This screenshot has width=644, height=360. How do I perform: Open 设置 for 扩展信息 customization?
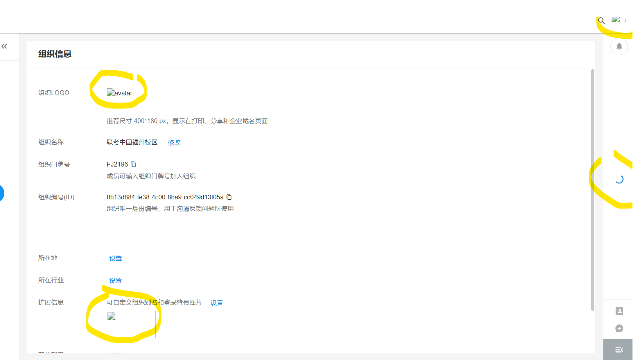[x=216, y=303]
